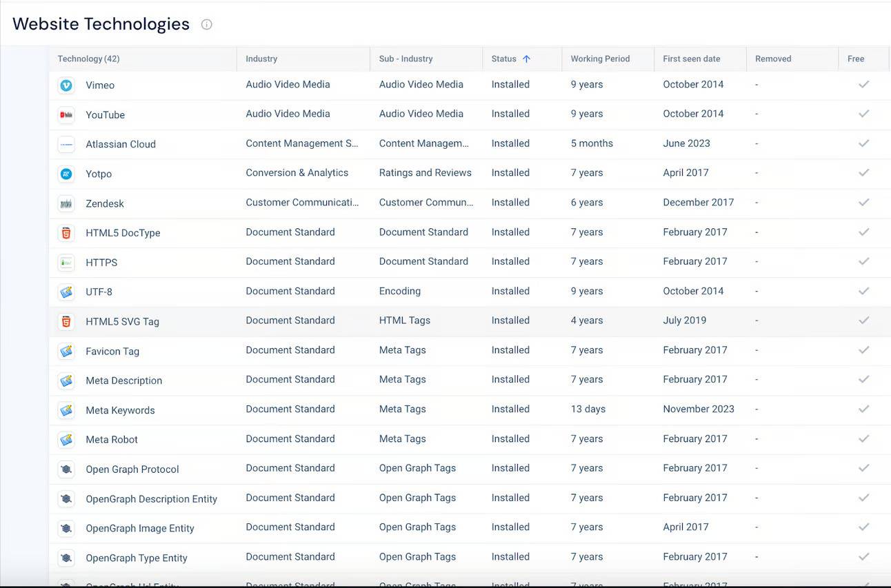Screen dimensions: 891x588
Task: Click the UTF-8 row icon
Action: pyautogui.click(x=66, y=292)
